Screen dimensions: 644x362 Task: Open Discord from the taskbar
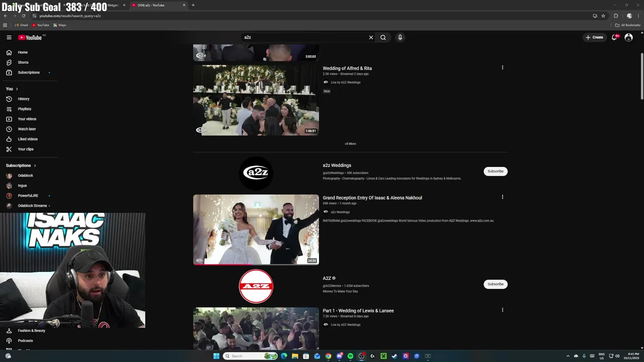click(340, 356)
